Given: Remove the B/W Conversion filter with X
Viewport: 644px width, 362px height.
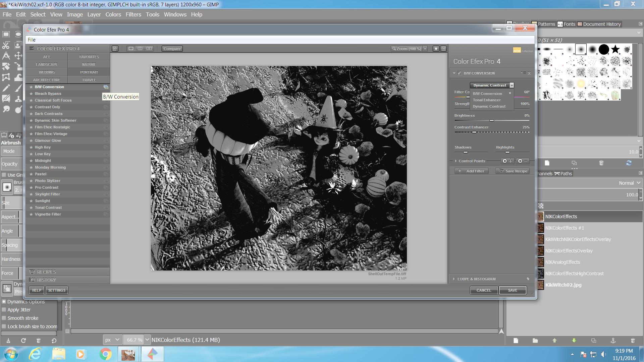Looking at the screenshot, I should [529, 73].
